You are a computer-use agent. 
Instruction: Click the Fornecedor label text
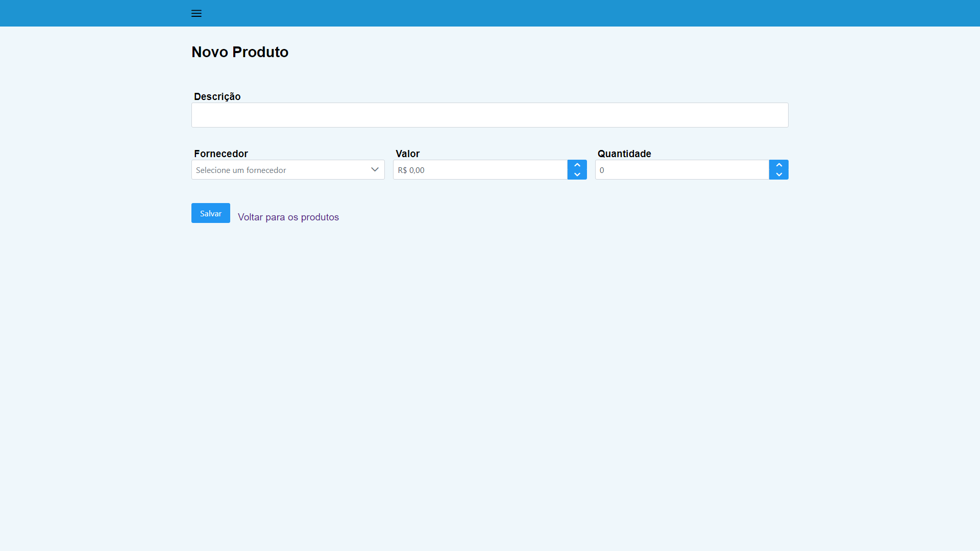tap(220, 154)
